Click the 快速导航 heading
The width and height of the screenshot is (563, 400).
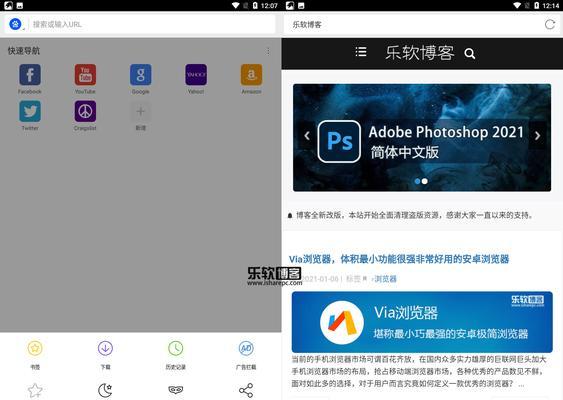(x=24, y=51)
